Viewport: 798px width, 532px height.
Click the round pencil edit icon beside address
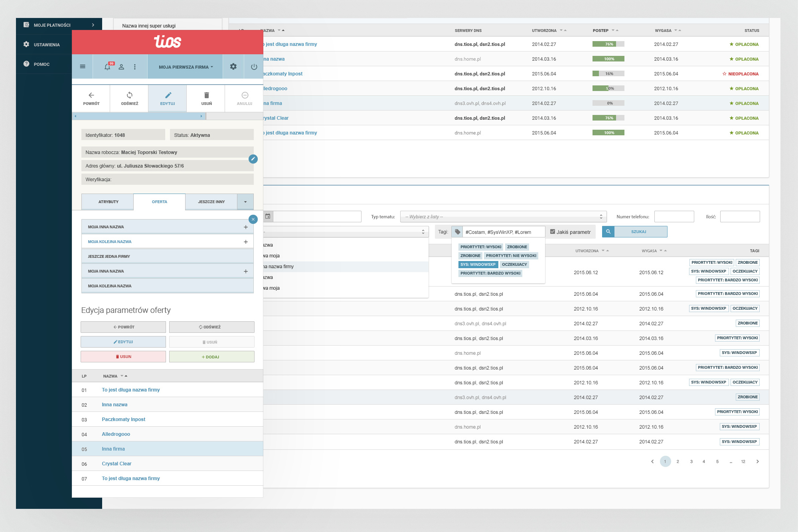click(x=253, y=159)
